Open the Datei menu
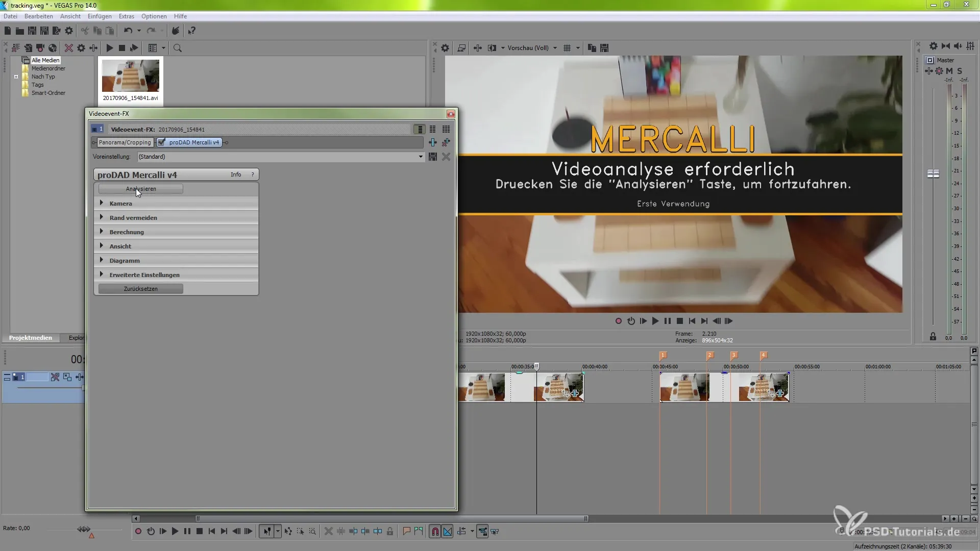Image resolution: width=980 pixels, height=551 pixels. click(10, 16)
